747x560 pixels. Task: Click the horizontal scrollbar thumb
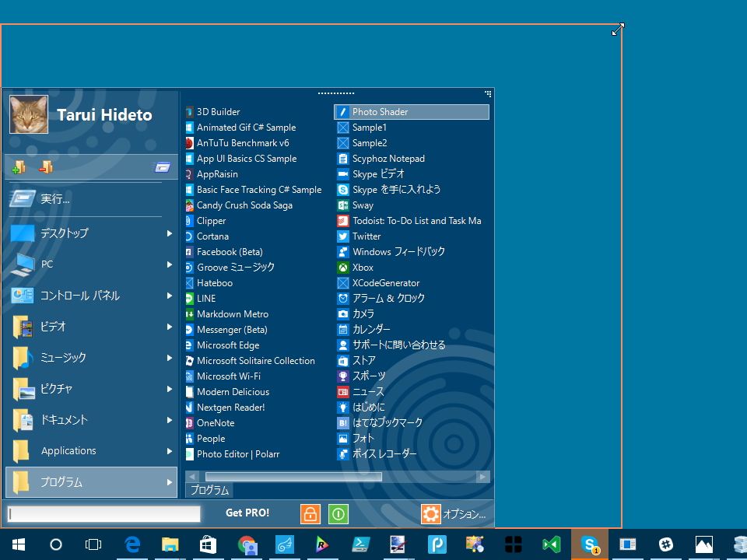[293, 477]
